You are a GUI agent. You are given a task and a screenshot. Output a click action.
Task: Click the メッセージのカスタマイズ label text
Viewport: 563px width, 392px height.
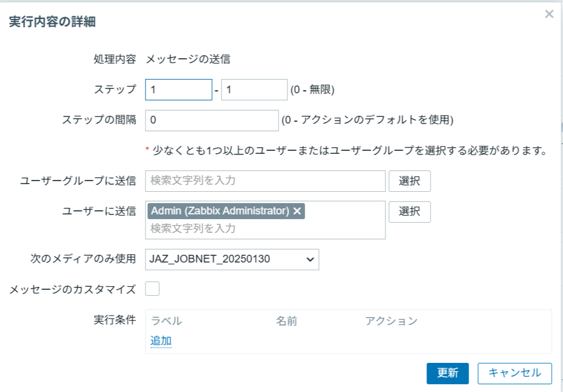72,289
